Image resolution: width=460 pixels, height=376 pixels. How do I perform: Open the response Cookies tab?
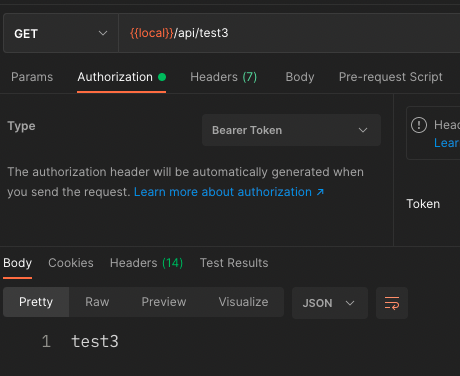click(71, 263)
